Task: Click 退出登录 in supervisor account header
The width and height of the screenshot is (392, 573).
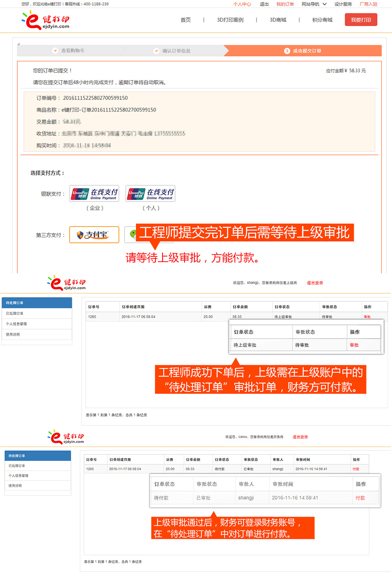Action: 315,283
